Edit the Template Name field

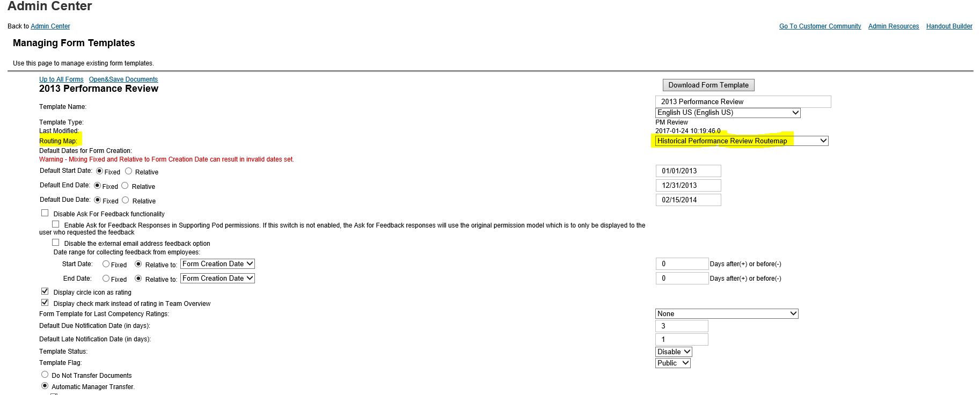(743, 101)
